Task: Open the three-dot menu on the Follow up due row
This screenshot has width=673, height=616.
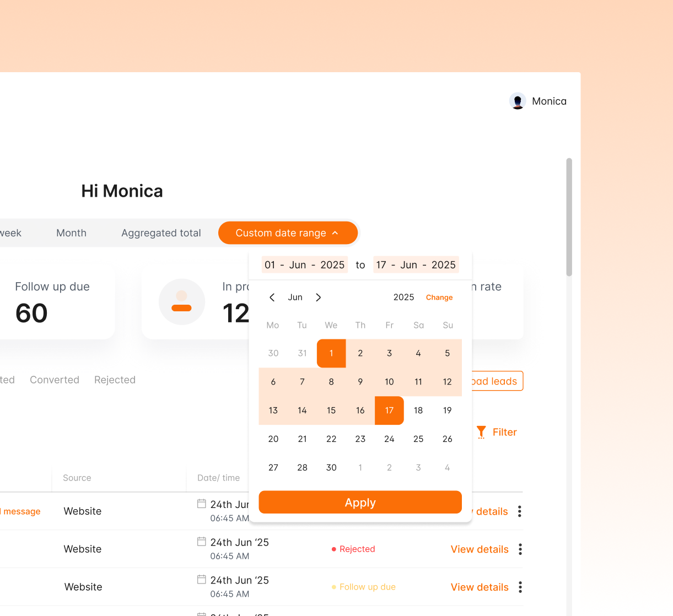Action: coord(519,587)
